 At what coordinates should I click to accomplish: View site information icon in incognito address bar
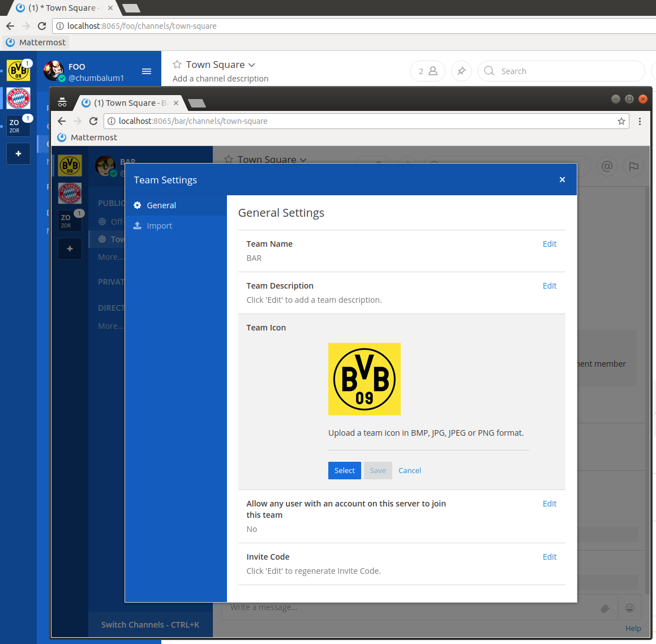(112, 121)
